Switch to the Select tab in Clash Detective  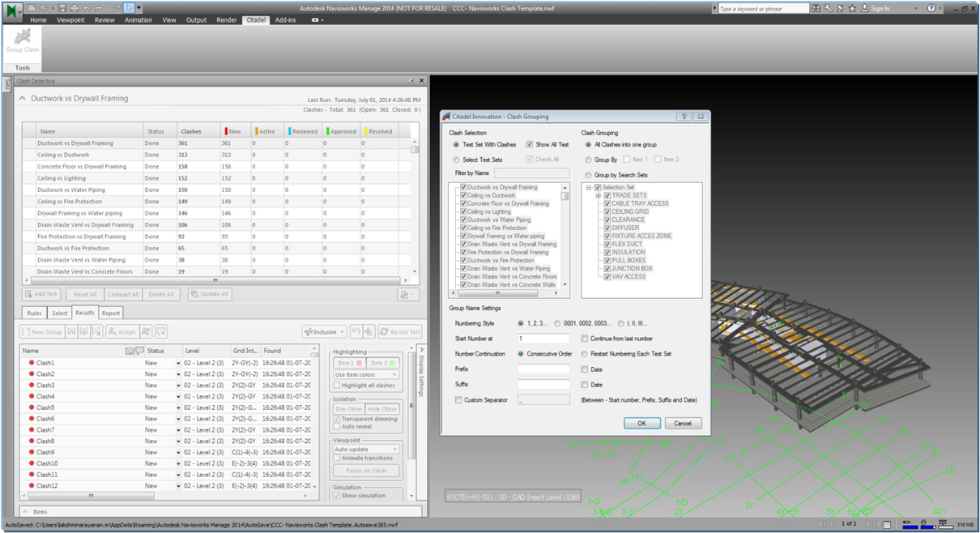60,313
